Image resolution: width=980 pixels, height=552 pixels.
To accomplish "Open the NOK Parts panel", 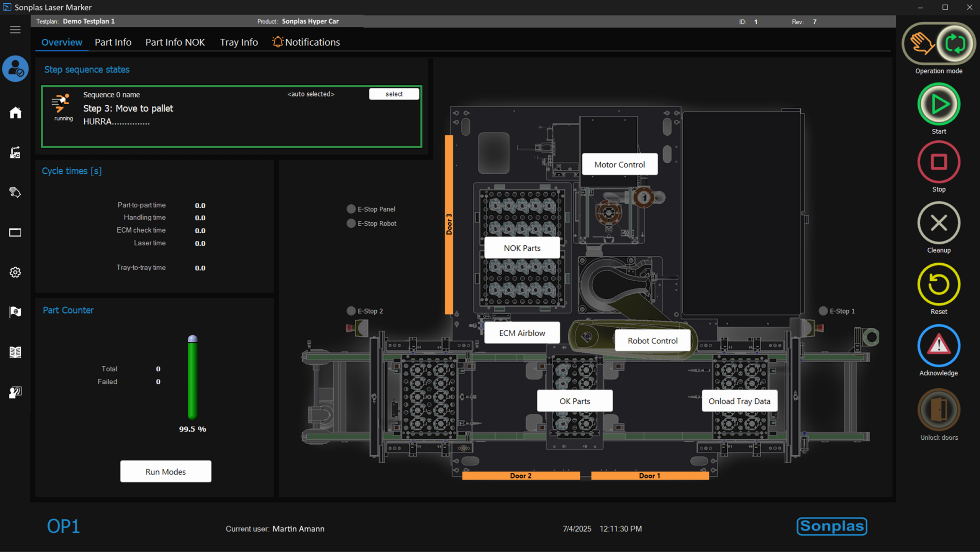I will (x=522, y=248).
